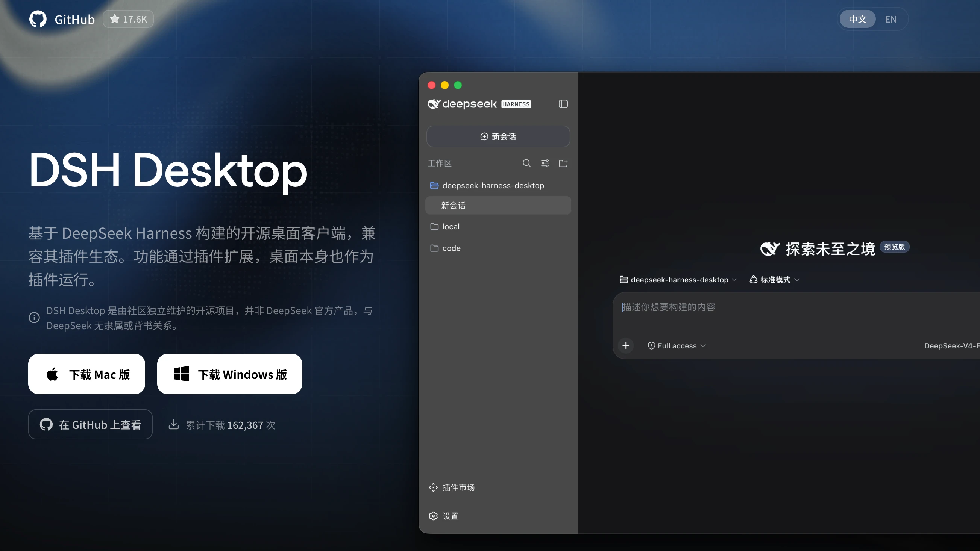
Task: Click the download count icon
Action: click(173, 424)
